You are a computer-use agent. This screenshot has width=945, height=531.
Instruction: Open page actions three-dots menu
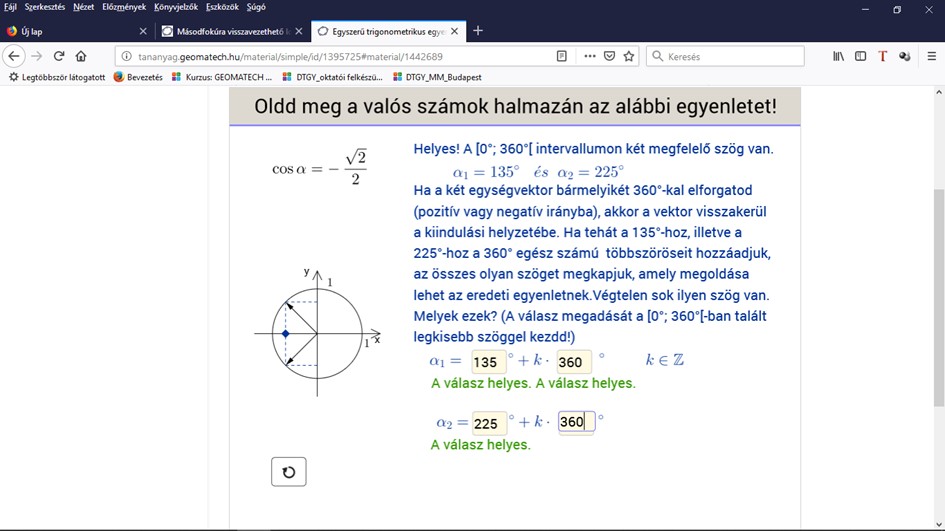point(589,56)
